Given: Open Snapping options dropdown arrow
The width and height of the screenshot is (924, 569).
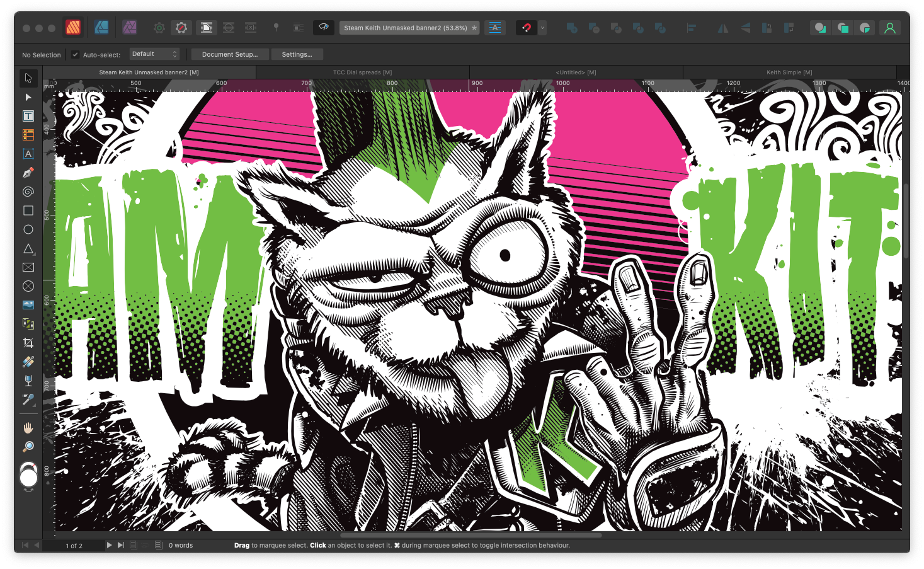Looking at the screenshot, I should (542, 28).
